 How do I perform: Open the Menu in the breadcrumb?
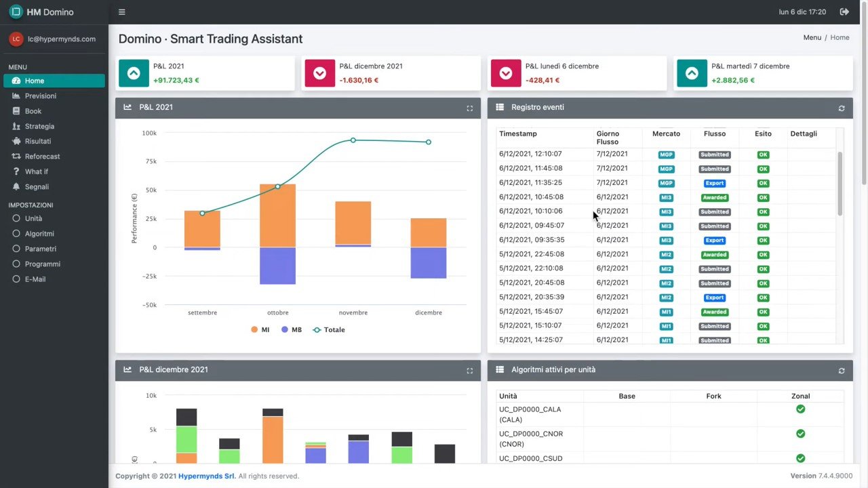point(812,37)
